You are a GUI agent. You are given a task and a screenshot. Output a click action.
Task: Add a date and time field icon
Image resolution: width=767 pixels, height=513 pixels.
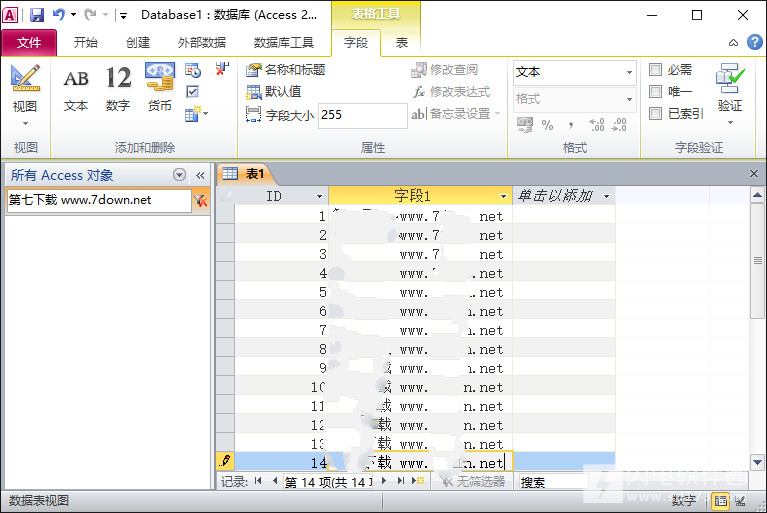[193, 70]
